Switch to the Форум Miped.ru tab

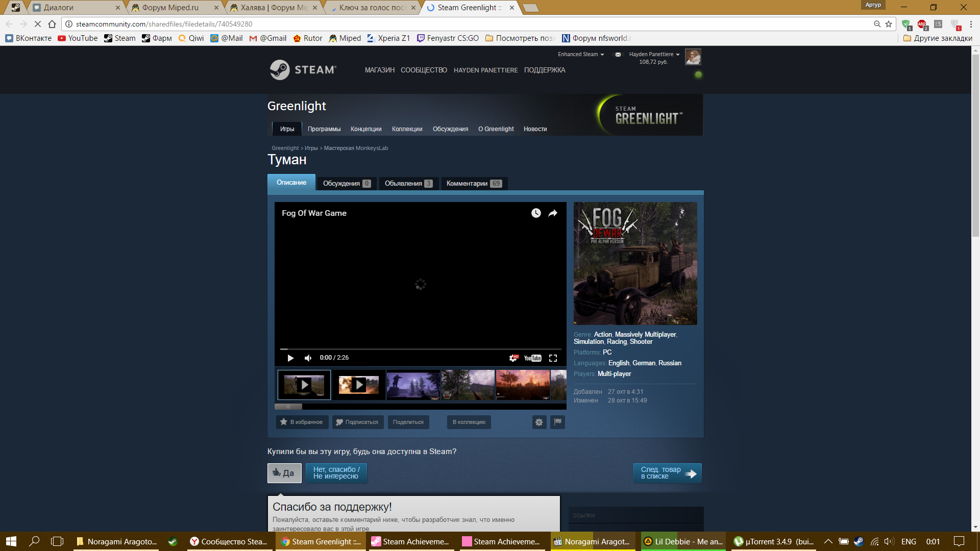coord(173,8)
